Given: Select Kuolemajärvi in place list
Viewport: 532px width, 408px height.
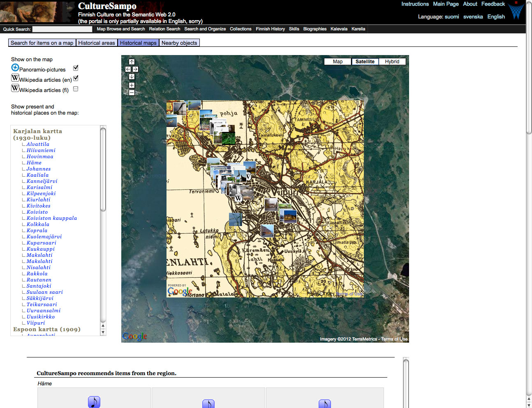Looking at the screenshot, I should point(44,237).
